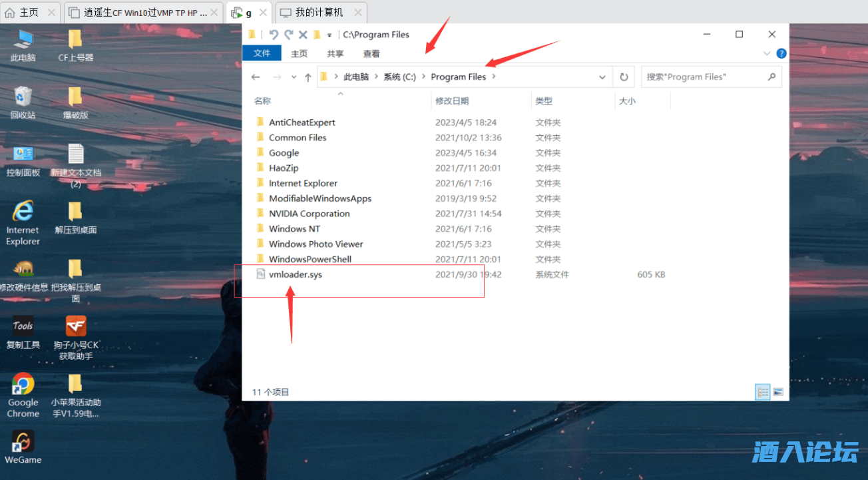
Task: Expand the chevron after Program Files breadcrumb
Action: [x=494, y=77]
